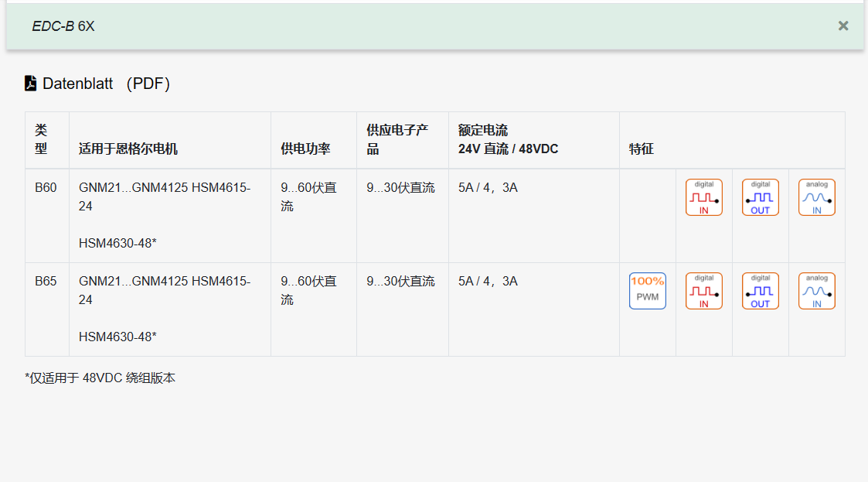Image resolution: width=868 pixels, height=482 pixels.
Task: Click the EDC-B 6X header title
Action: [63, 26]
